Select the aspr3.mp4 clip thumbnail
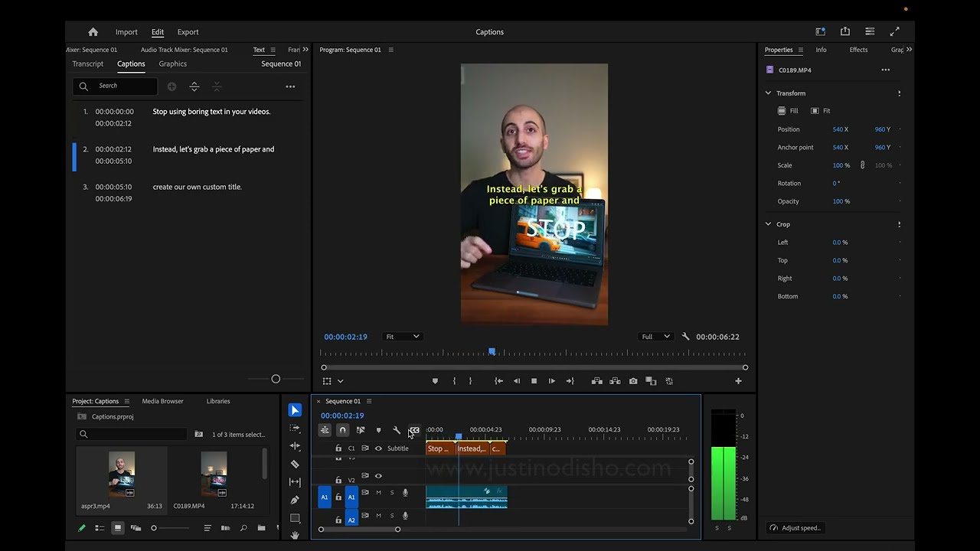This screenshot has width=980, height=551. [x=122, y=474]
